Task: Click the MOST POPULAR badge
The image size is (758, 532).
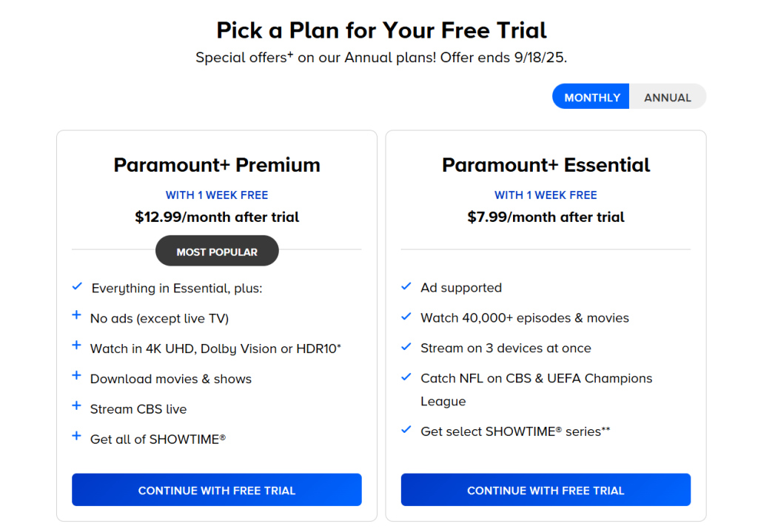Action: coord(216,250)
